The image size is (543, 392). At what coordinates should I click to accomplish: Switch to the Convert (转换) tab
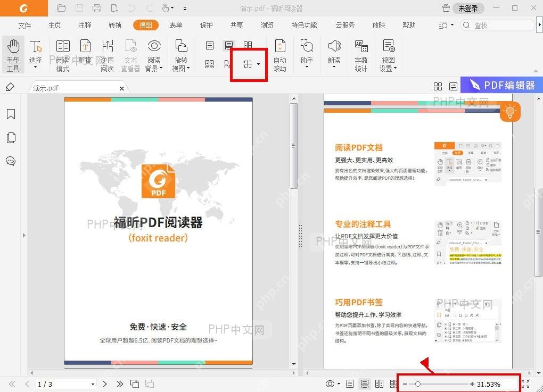tap(115, 25)
